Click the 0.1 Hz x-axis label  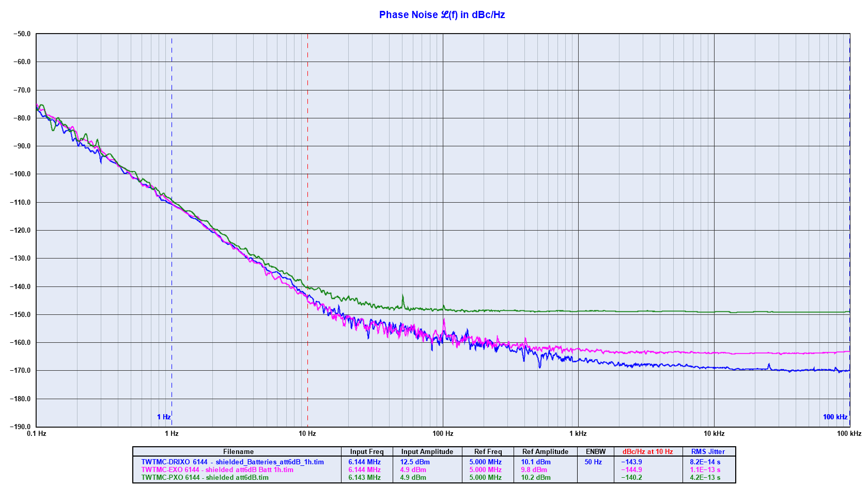point(37,434)
